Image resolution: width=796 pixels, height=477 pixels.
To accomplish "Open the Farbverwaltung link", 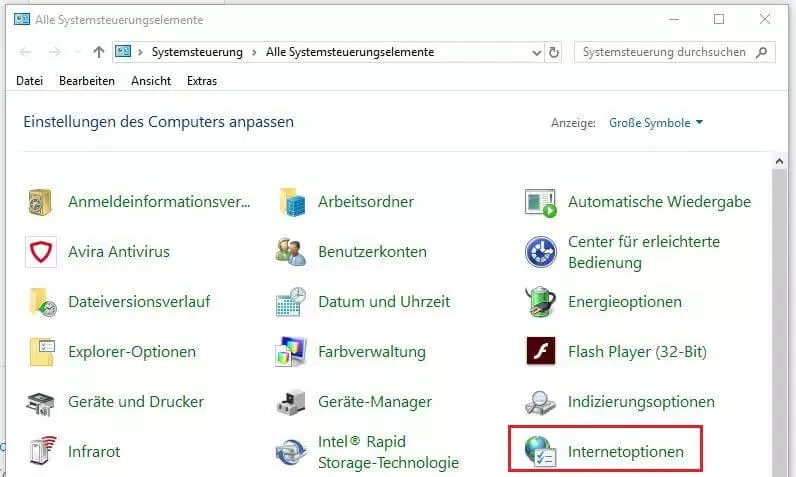I will pyautogui.click(x=372, y=352).
